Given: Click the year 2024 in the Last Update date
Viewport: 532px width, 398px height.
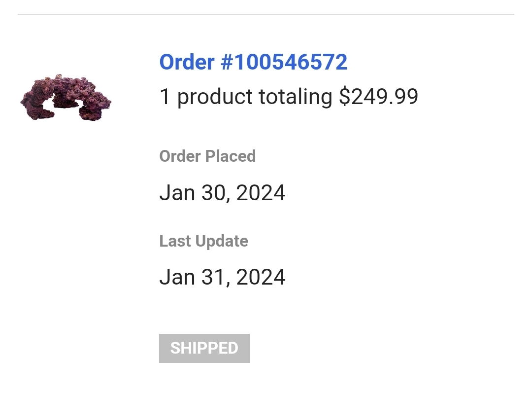Looking at the screenshot, I should pos(261,277).
